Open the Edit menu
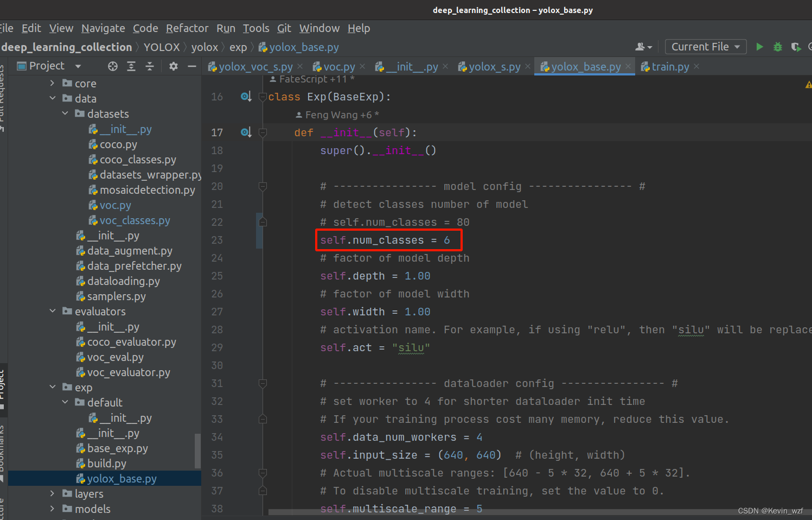This screenshot has width=812, height=520. pyautogui.click(x=31, y=28)
